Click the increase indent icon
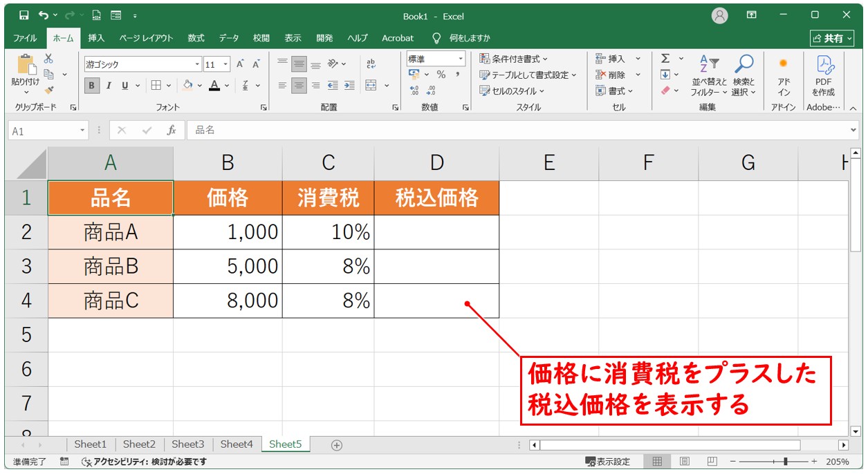This screenshot has height=474, width=868. [x=349, y=86]
